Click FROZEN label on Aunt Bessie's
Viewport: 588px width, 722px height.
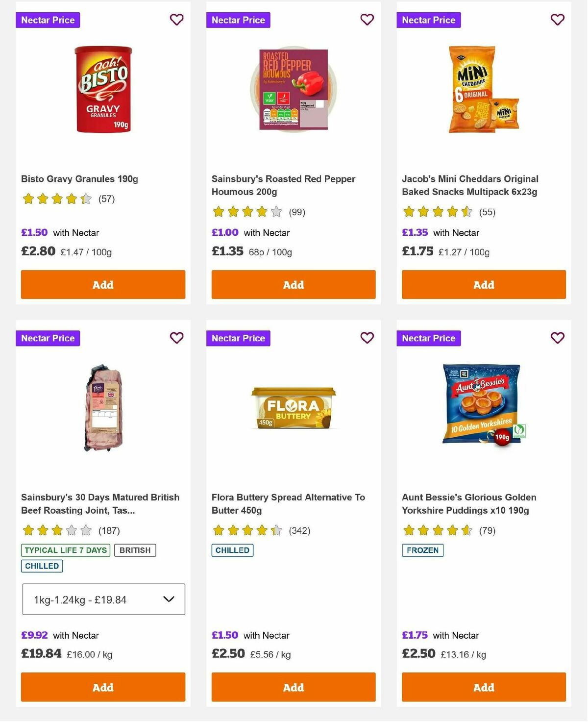tap(422, 550)
